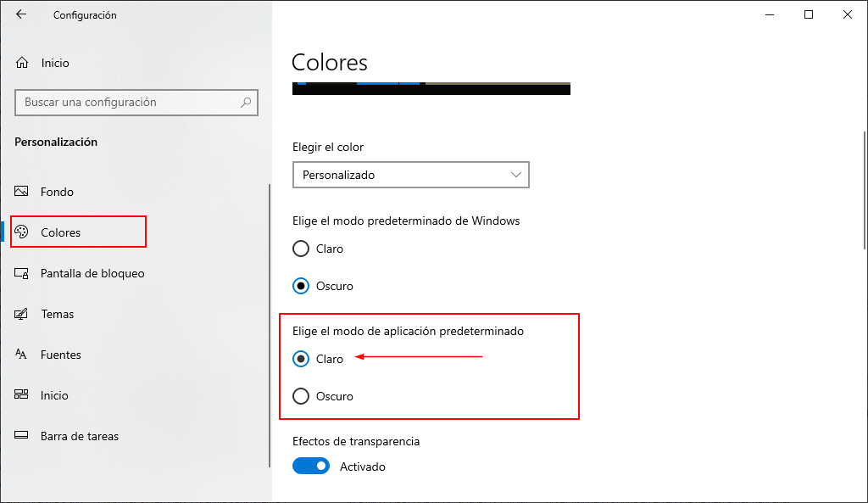Click the Colores palette icon
The image size is (868, 503).
[x=23, y=232]
